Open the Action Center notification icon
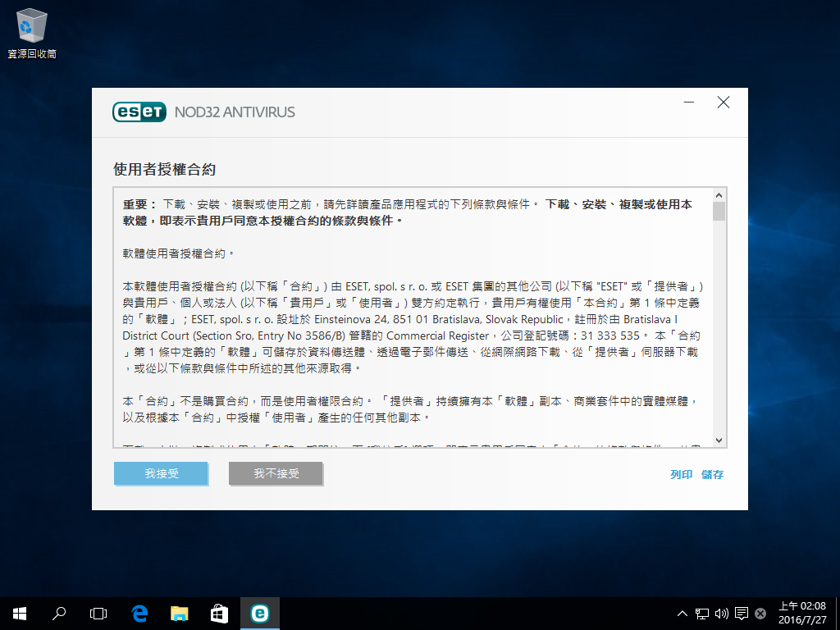 [742, 614]
